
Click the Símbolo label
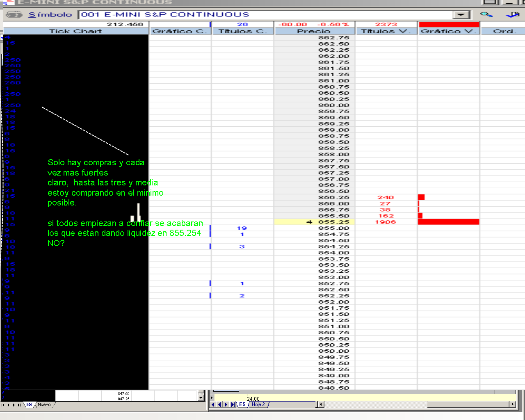pyautogui.click(x=50, y=15)
